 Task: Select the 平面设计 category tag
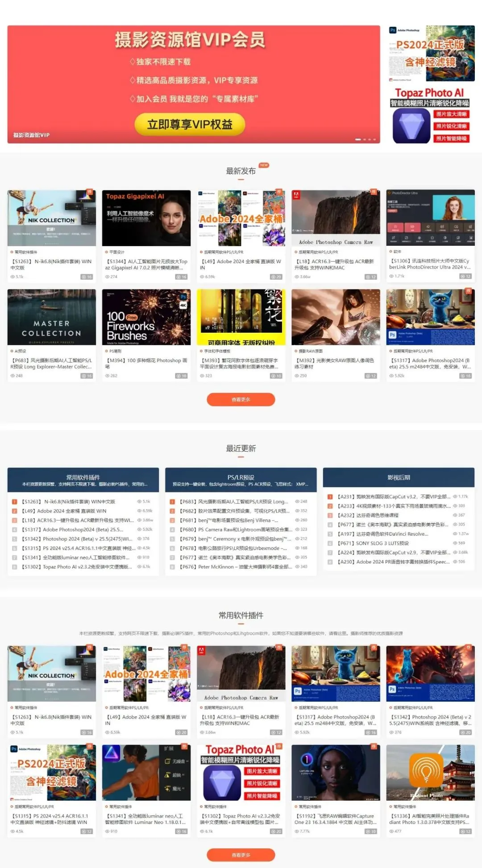pos(117,252)
